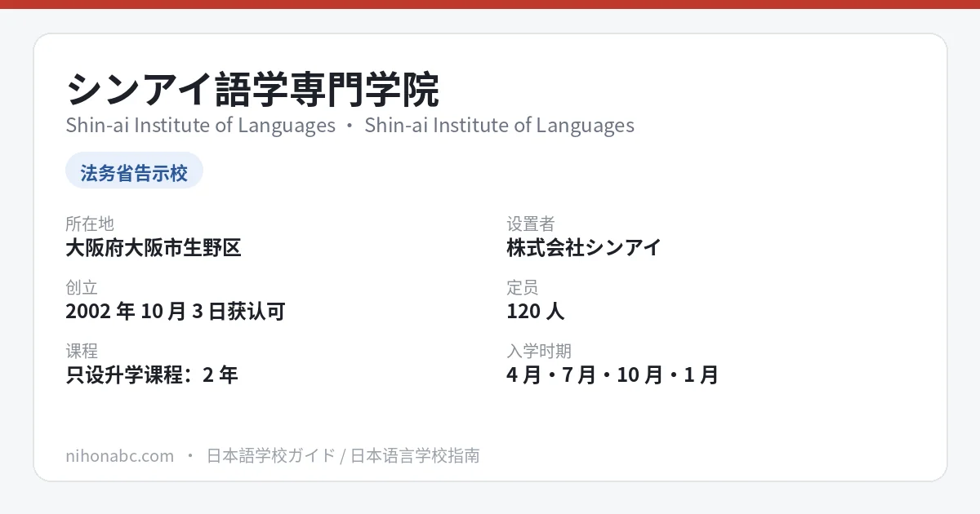Viewport: 980px width, 514px height.
Task: Click the 法務省告示校 badge
Action: [134, 171]
